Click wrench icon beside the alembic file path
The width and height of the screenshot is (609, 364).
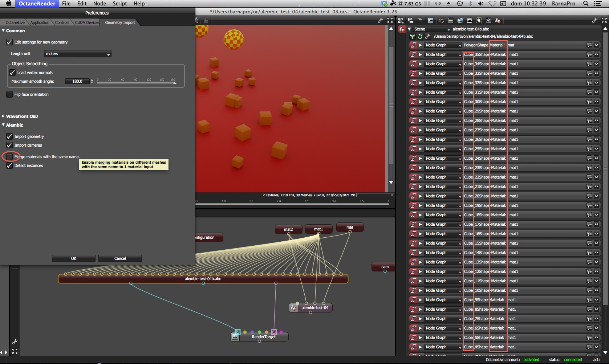(428, 36)
